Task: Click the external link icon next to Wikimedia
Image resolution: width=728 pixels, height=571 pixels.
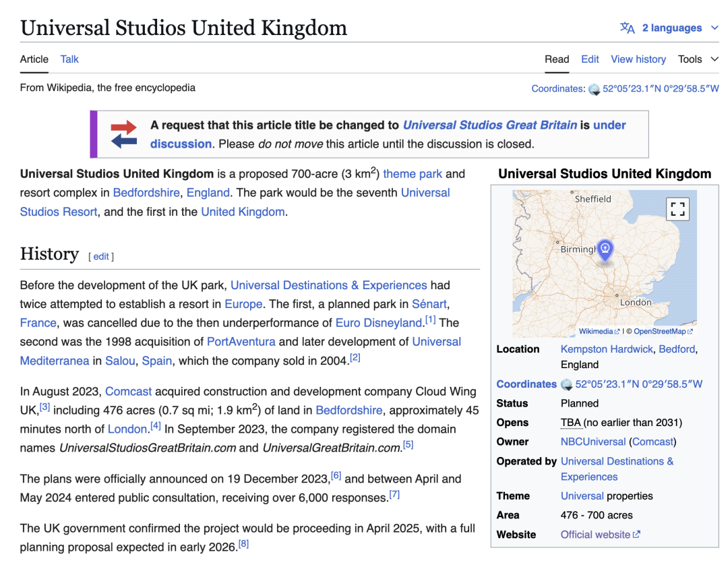Action: click(x=617, y=332)
